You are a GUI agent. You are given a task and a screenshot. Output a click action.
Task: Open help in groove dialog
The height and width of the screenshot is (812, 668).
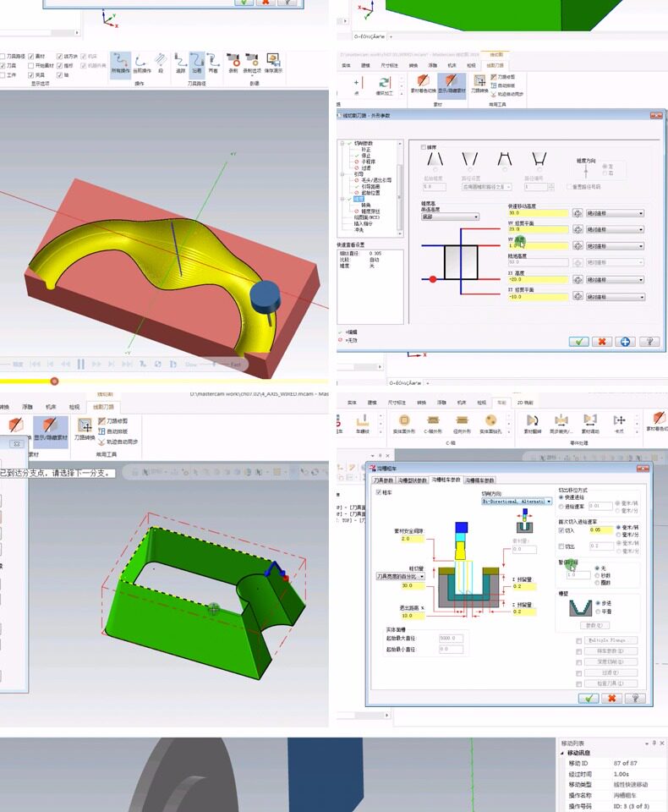click(x=635, y=698)
